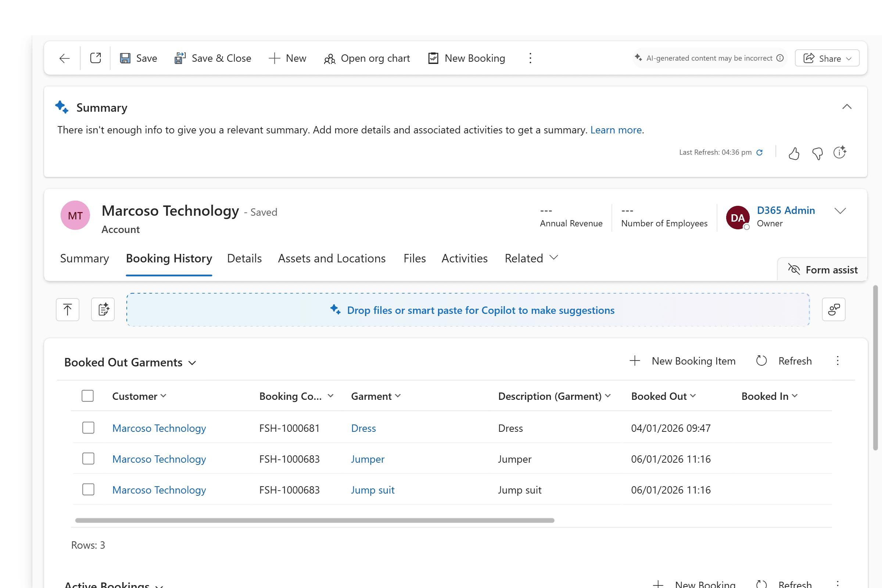Check the Jump suit row checkbox
Image resolution: width=882 pixels, height=588 pixels.
pyautogui.click(x=88, y=490)
